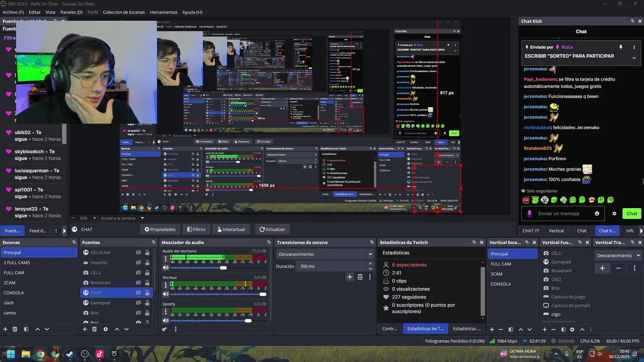Click the Actualizar button
This screenshot has width=644, height=362.
[x=272, y=229]
